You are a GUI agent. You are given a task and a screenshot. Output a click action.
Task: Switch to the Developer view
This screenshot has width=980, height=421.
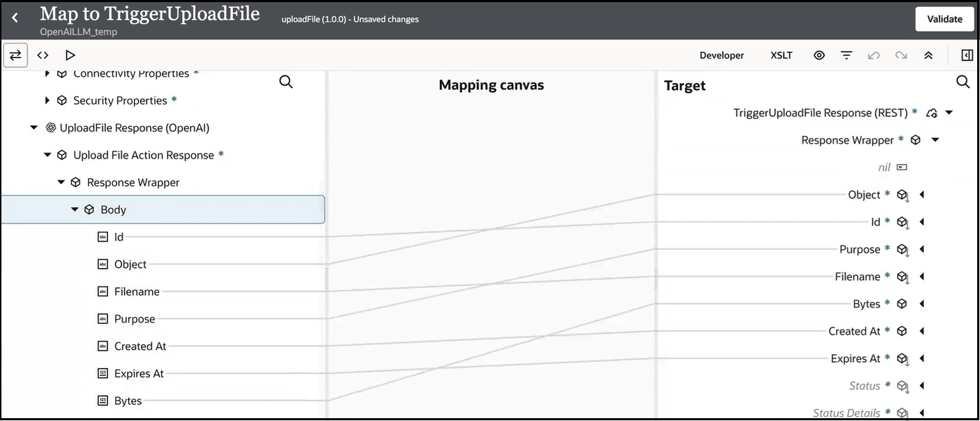click(721, 55)
